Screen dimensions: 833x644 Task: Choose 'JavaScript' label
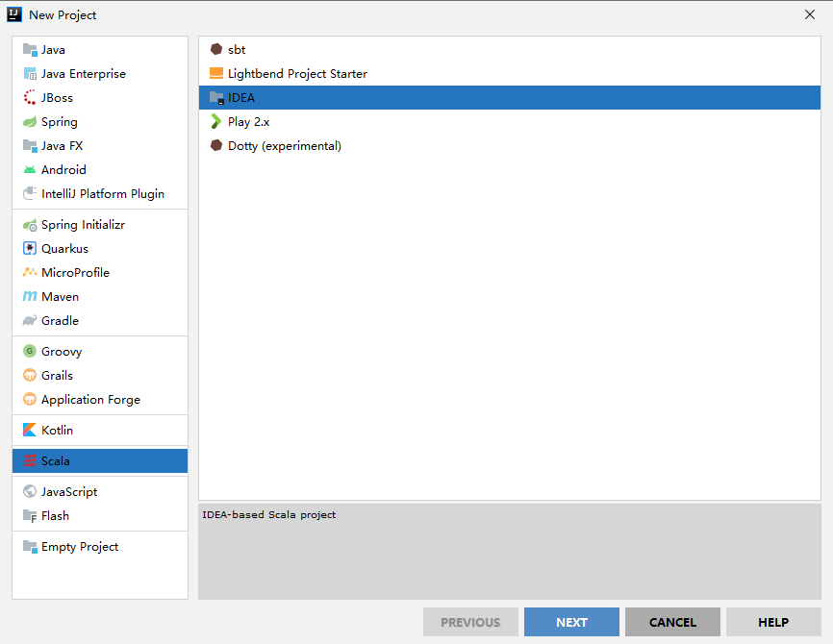(x=69, y=492)
